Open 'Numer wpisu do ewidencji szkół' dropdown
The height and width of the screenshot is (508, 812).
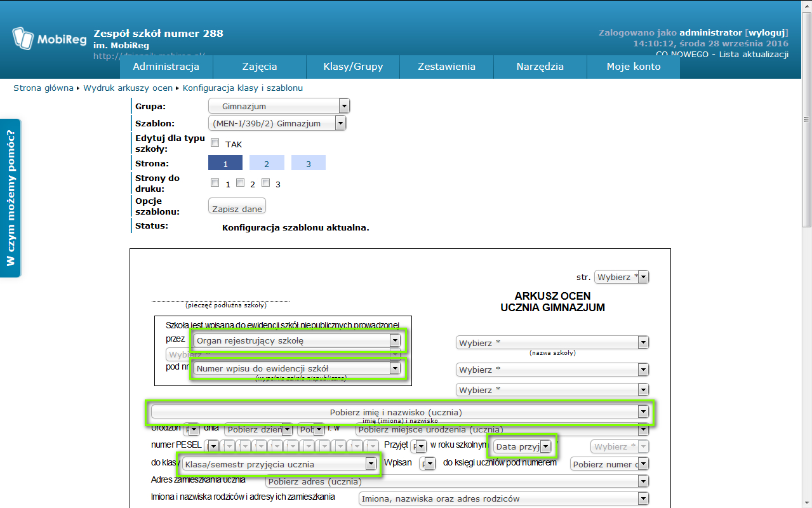click(x=296, y=368)
